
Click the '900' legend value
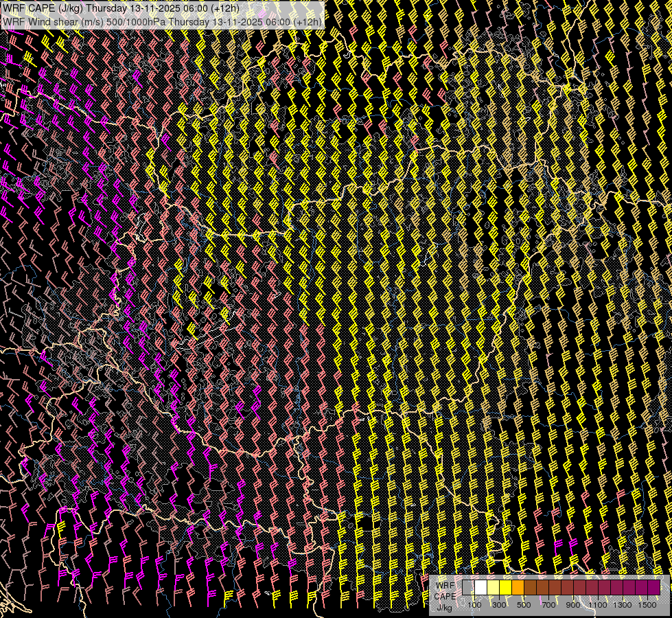pyautogui.click(x=573, y=605)
